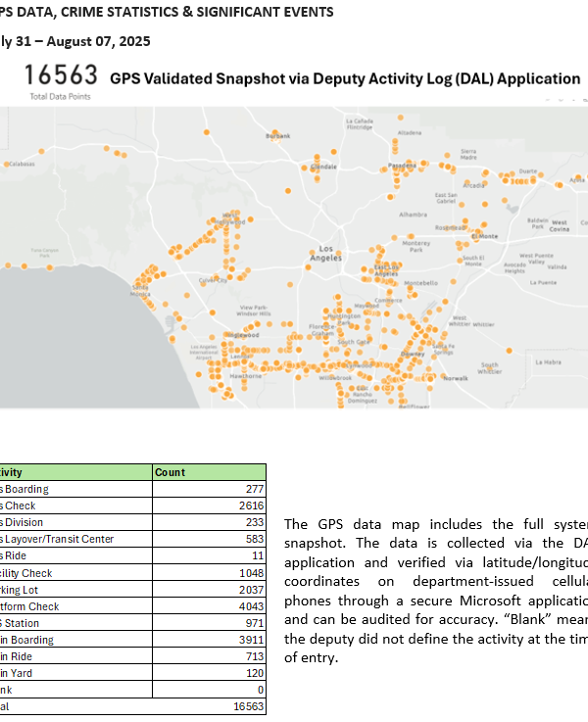The image size is (588, 722).
Task: Select the Total row value 16563
Action: point(248,705)
